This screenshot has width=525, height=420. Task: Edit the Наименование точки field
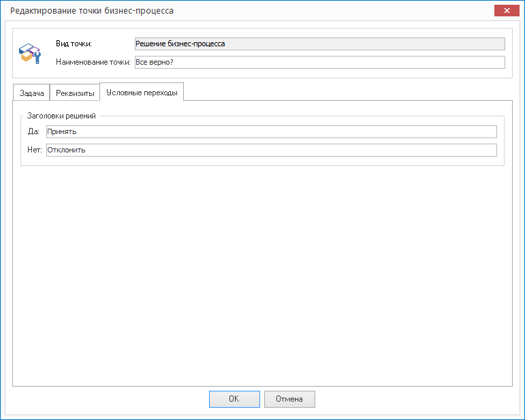point(320,62)
